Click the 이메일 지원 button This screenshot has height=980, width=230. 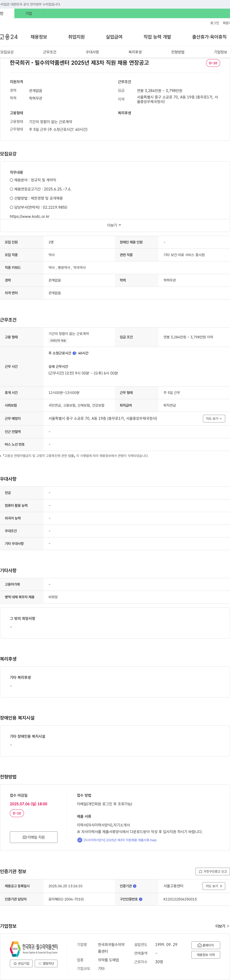coord(34,837)
